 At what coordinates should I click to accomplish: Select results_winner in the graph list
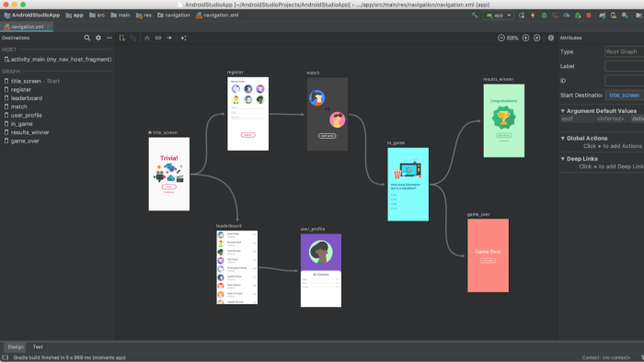30,132
